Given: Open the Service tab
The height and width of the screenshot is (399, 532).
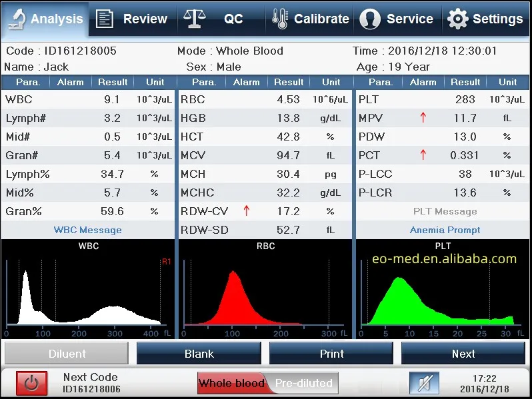Looking at the screenshot, I should click(397, 19).
